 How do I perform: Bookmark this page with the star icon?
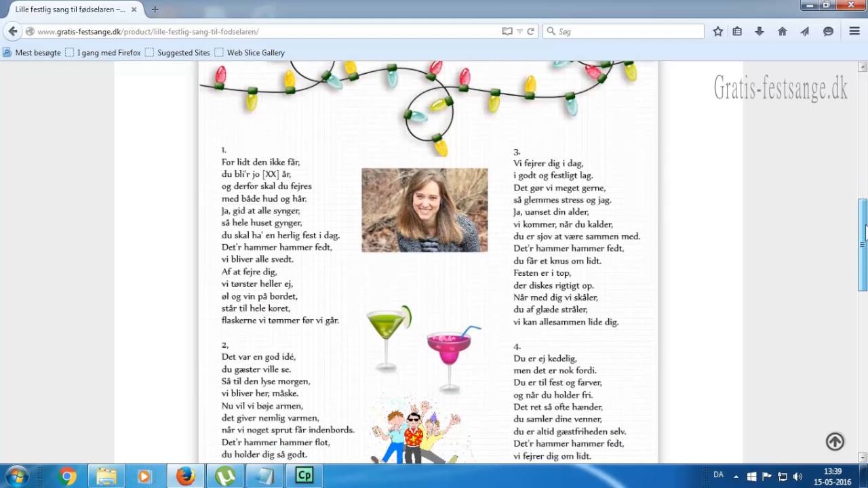coord(718,31)
